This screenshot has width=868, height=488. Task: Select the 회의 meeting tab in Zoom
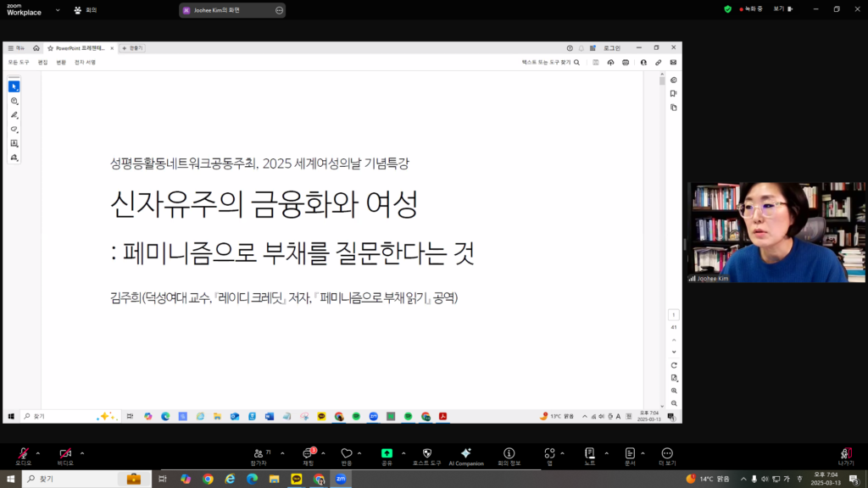coord(86,10)
